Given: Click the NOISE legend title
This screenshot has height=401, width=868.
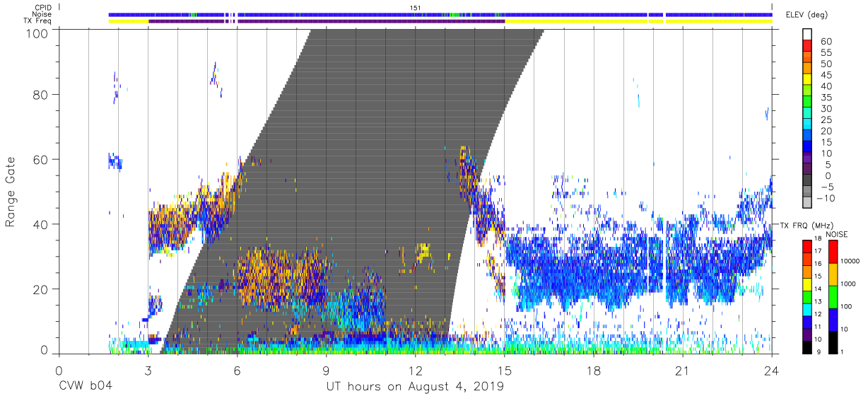Looking at the screenshot, I should 838,234.
